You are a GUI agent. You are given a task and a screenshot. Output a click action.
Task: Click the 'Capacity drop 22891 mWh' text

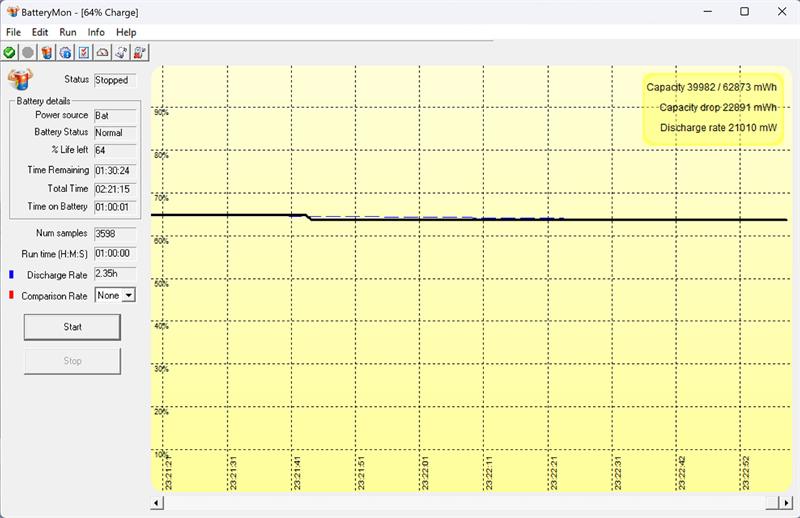click(718, 108)
